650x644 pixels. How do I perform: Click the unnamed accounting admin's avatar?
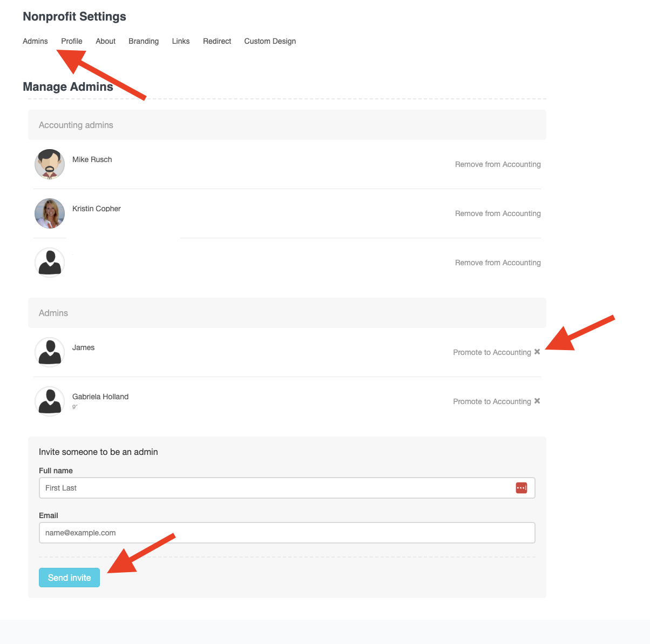pyautogui.click(x=50, y=263)
